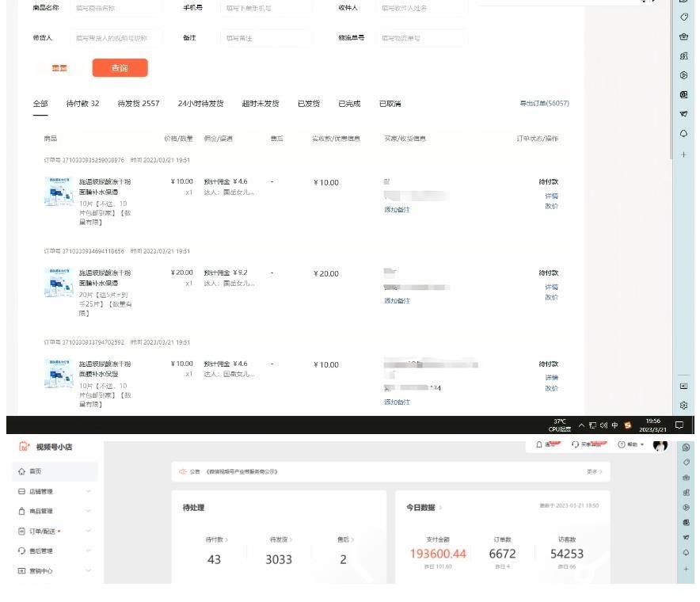The width and height of the screenshot is (700, 602).
Task: Switch to 待发货 2557 tab
Action: [x=139, y=104]
